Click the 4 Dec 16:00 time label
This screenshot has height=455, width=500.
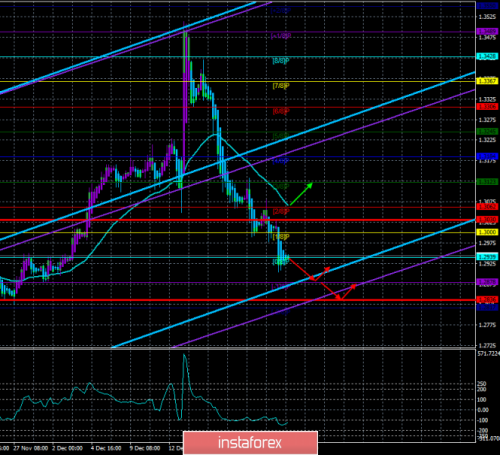coord(106,448)
